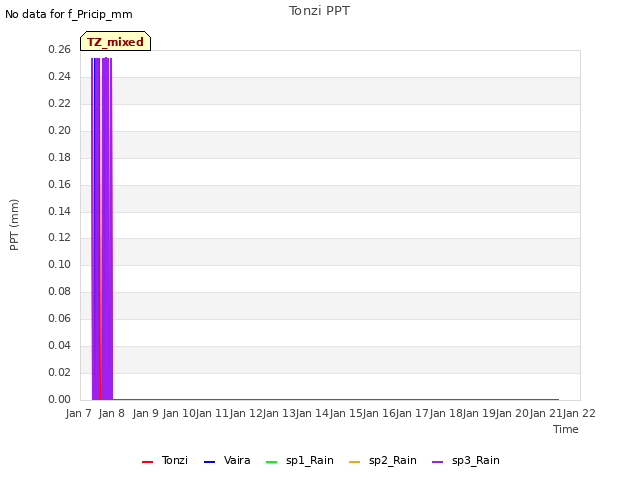The width and height of the screenshot is (640, 480).
Task: Click the orange sp2_Rain legend swatch
Action: tap(355, 462)
